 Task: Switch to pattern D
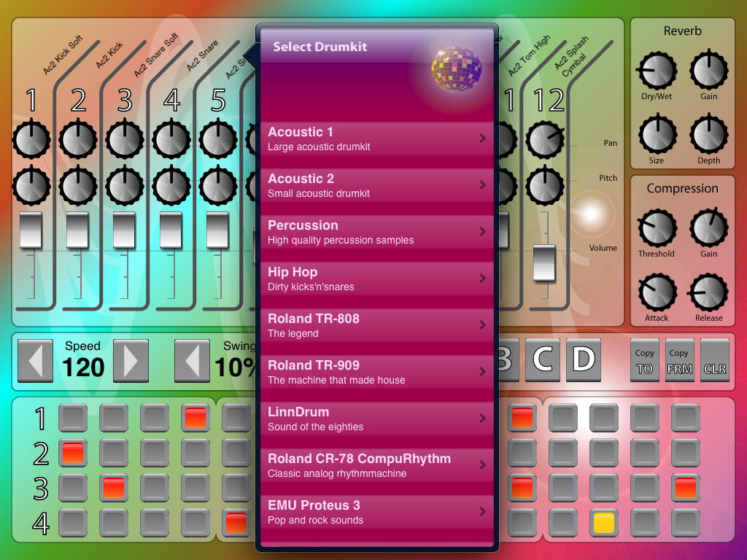(584, 360)
